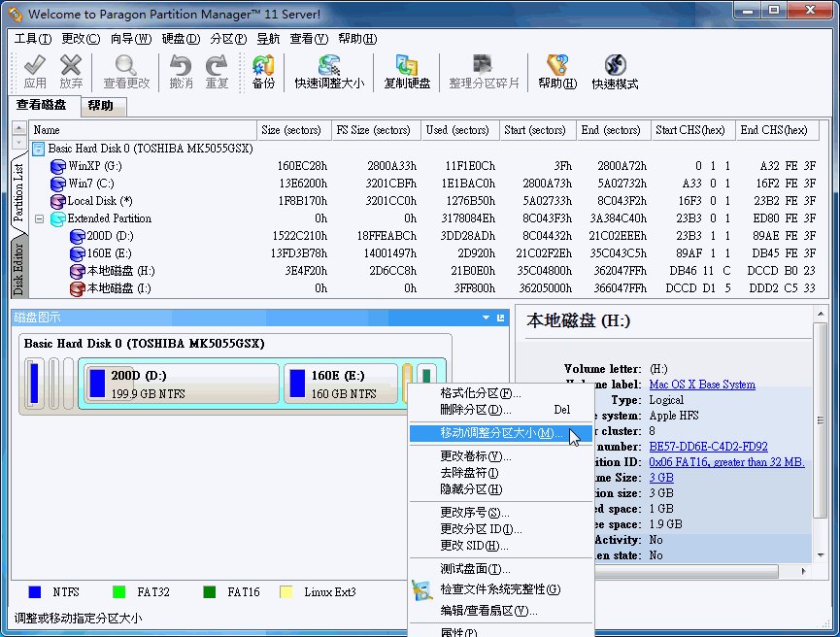
Task: Collapse the Extended Partition tree node
Action: [x=39, y=218]
